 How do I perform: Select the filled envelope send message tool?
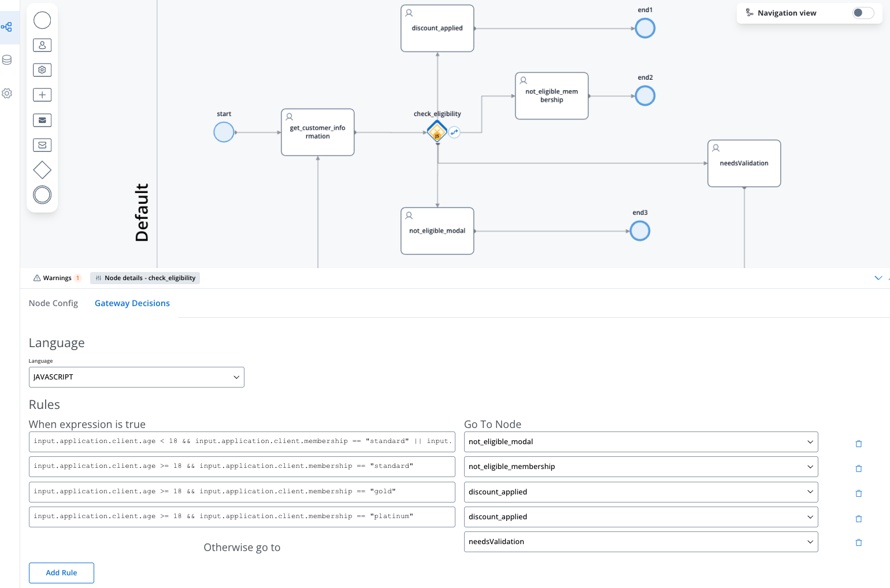coord(42,120)
